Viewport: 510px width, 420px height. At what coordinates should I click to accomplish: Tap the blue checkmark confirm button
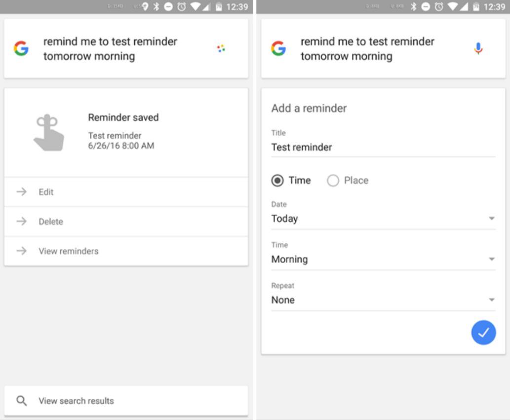point(483,332)
